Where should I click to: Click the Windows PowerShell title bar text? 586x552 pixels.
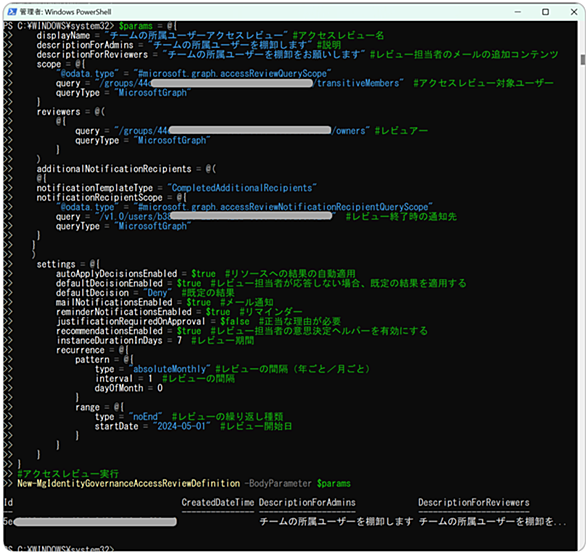click(x=65, y=12)
